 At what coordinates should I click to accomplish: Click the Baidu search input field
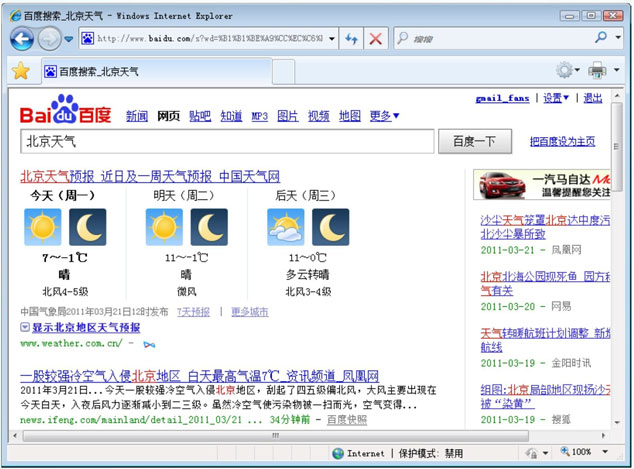pos(225,142)
